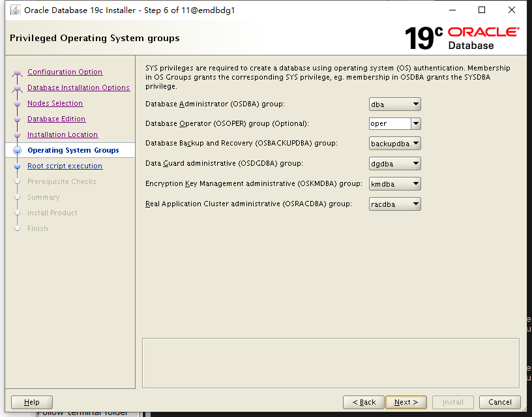
Task: Click the Next button
Action: [406, 403]
